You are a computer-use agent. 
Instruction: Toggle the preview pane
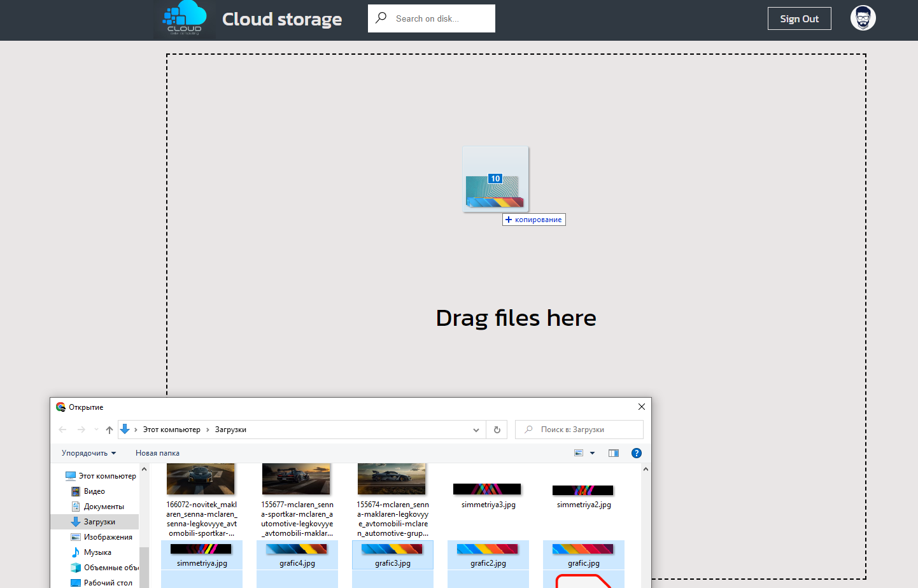[x=613, y=452]
